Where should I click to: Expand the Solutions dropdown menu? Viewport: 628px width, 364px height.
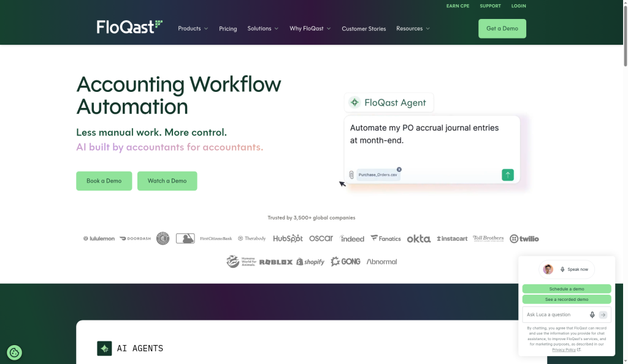[262, 28]
